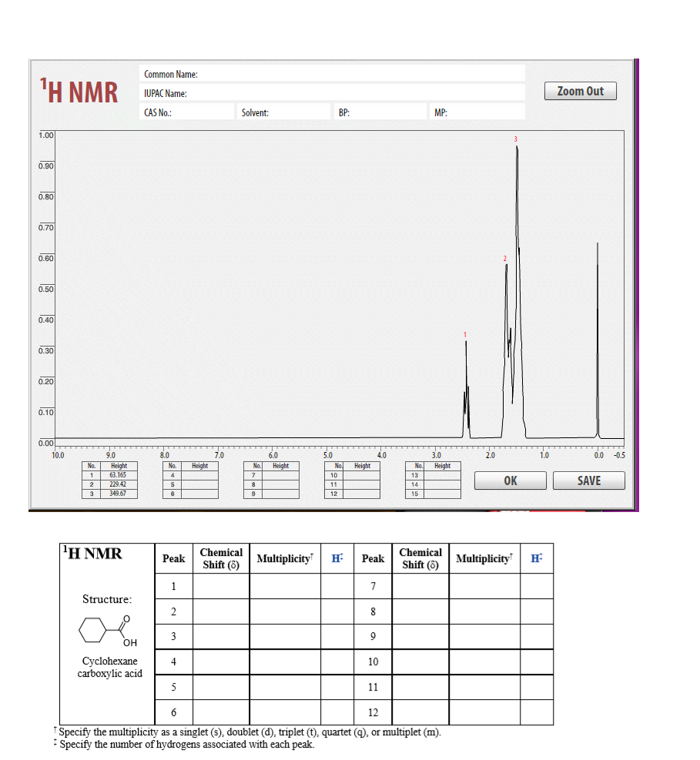Select red peak label 1 on spectrum
This screenshot has width=700, height=760.
click(x=465, y=334)
